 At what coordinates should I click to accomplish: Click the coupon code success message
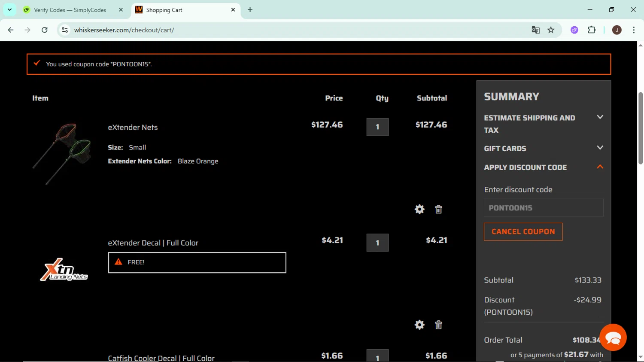pyautogui.click(x=319, y=64)
